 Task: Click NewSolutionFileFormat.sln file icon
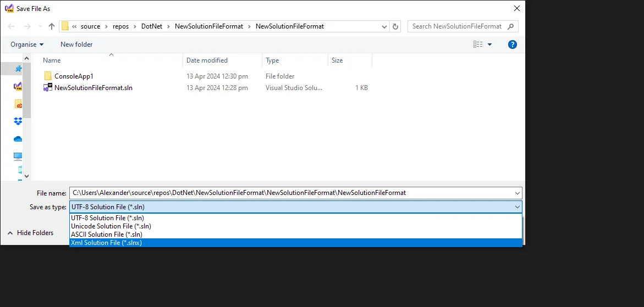[x=48, y=88]
